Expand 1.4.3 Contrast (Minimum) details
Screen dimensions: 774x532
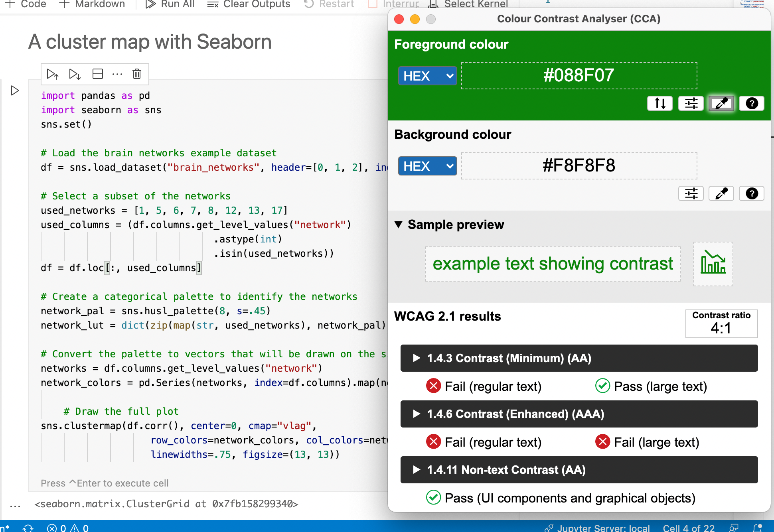pos(416,358)
